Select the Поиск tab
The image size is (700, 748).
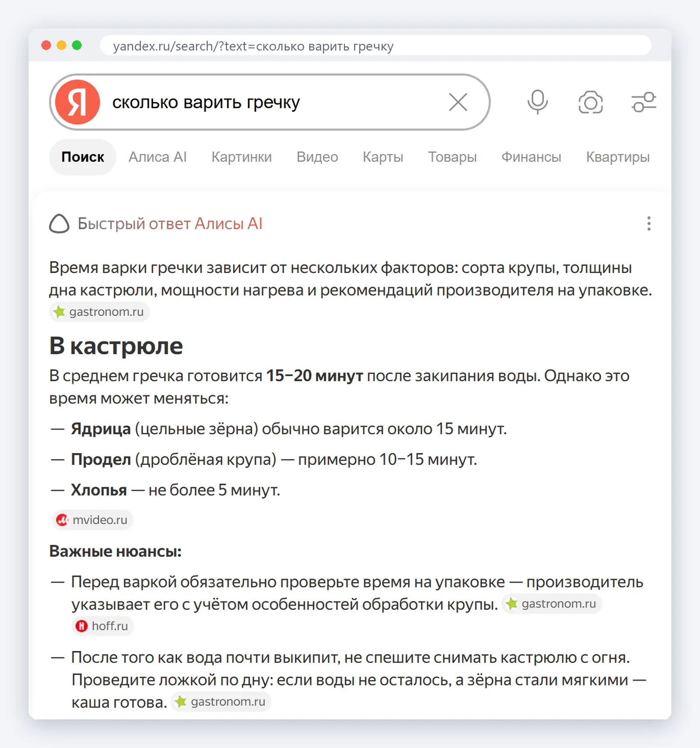83,157
